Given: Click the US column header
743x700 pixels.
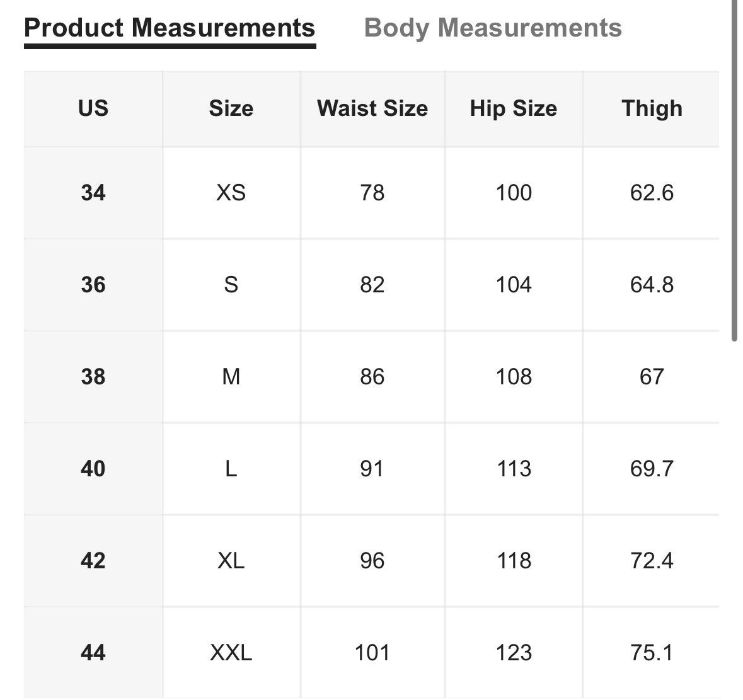Looking at the screenshot, I should [93, 108].
